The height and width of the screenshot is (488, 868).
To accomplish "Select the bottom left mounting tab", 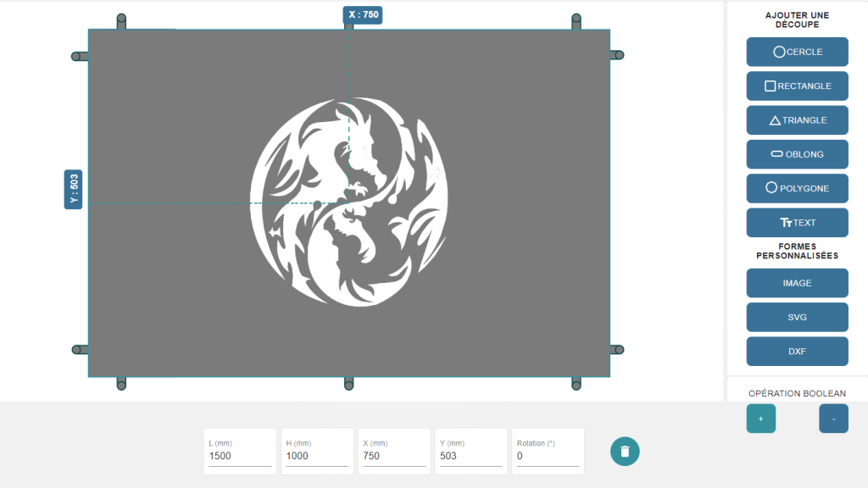I will click(x=121, y=384).
